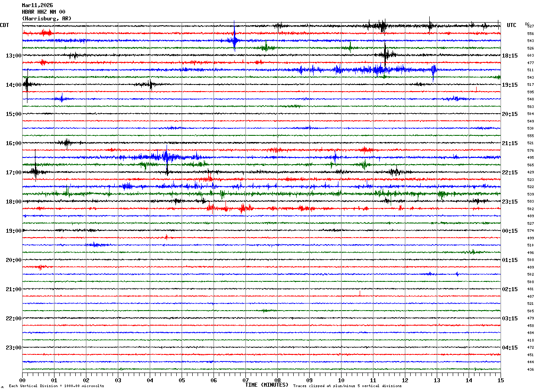Click the '20:00' CDT time label
This screenshot has width=536, height=392.
[13, 260]
